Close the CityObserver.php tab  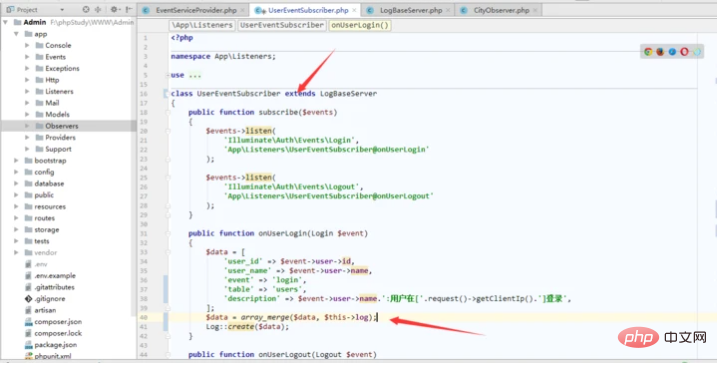pos(535,10)
